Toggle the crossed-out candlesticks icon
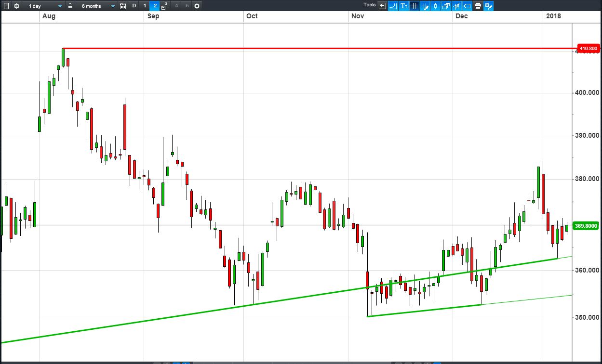The image size is (602, 364). tap(457, 6)
